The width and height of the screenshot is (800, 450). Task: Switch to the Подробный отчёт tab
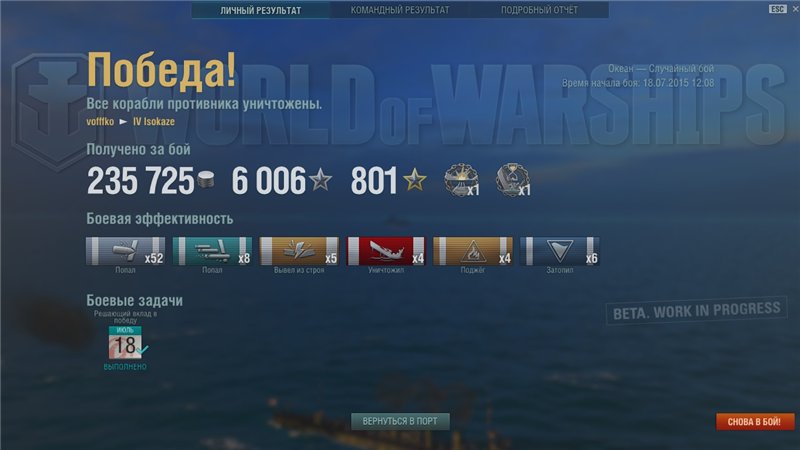pyautogui.click(x=539, y=10)
